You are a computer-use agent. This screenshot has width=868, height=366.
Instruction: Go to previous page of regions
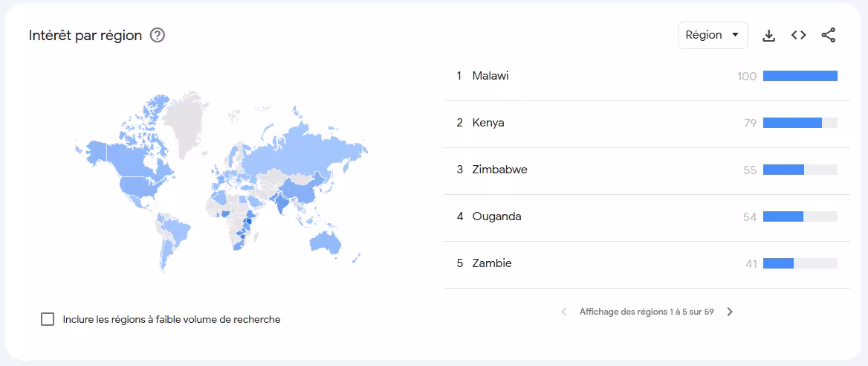[564, 312]
